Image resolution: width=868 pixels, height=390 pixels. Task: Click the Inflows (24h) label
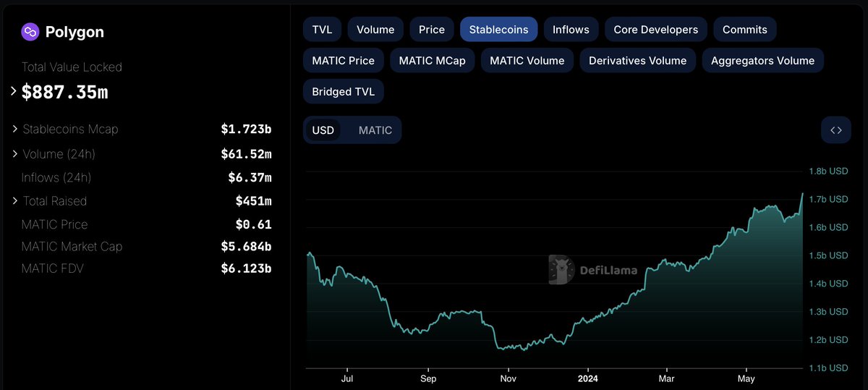[x=56, y=177]
